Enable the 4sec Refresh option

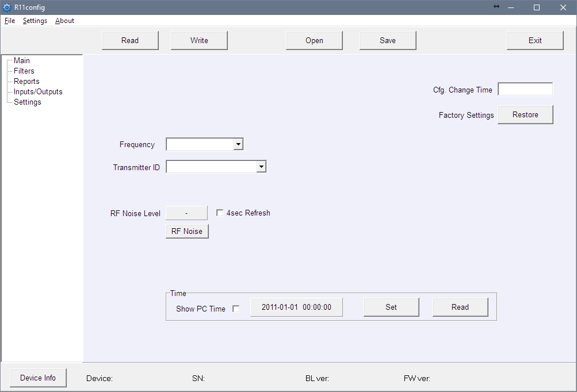point(220,213)
